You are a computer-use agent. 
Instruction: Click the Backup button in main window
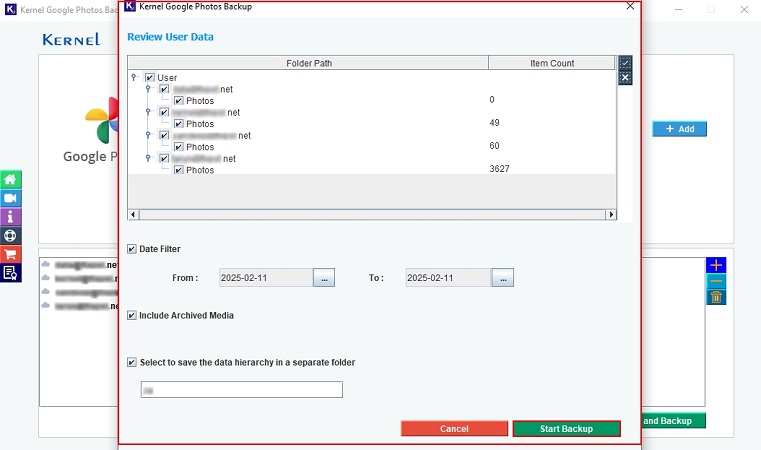pos(674,421)
